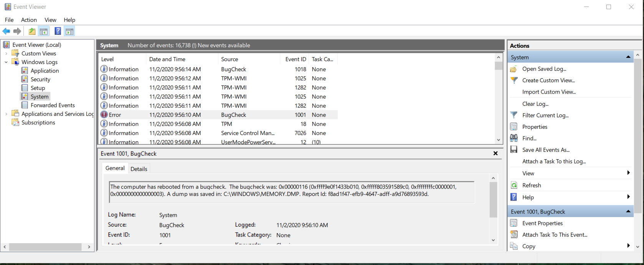The width and height of the screenshot is (644, 265).
Task: Click the Event Properties icon
Action: click(x=514, y=223)
